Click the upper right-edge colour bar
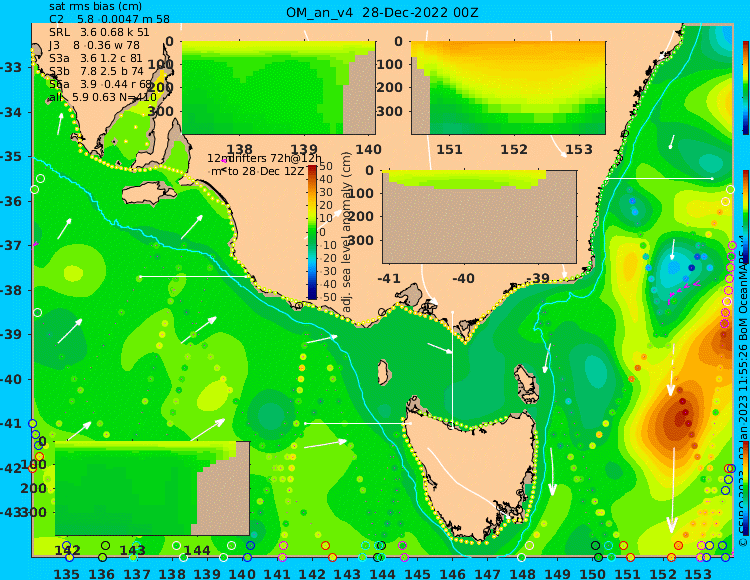Viewport: 750px width, 580px height. [x=746, y=87]
